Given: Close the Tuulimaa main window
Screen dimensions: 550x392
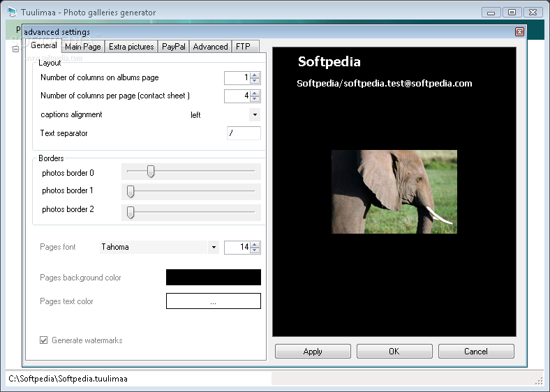Looking at the screenshot, I should pos(533,13).
